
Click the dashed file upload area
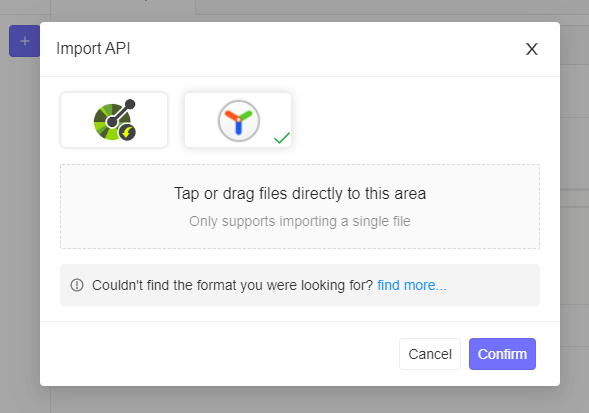tap(300, 206)
